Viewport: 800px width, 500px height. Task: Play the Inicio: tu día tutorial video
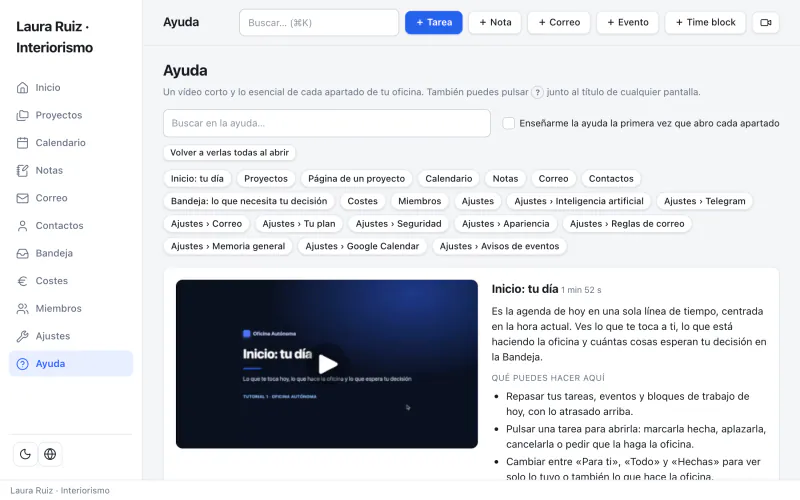pos(327,364)
